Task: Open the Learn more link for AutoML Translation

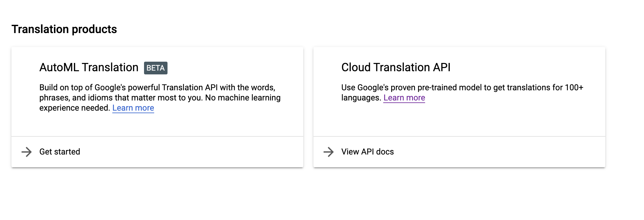Action: click(133, 108)
